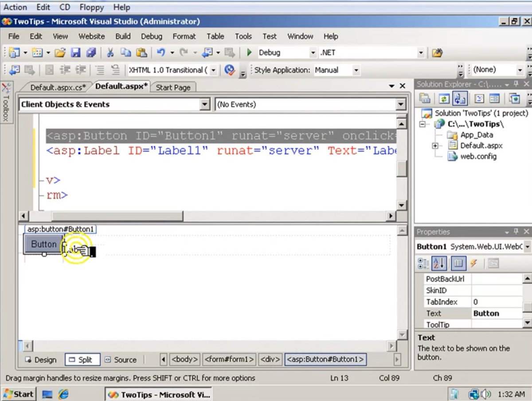Click the Copy Web Site icon
The image size is (532, 401).
click(x=514, y=98)
